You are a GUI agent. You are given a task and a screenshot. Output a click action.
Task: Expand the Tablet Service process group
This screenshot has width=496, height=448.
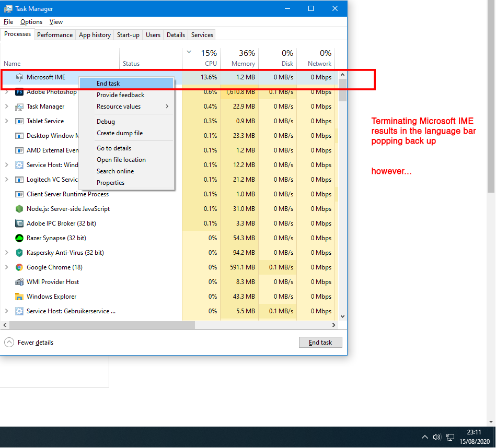click(6, 121)
